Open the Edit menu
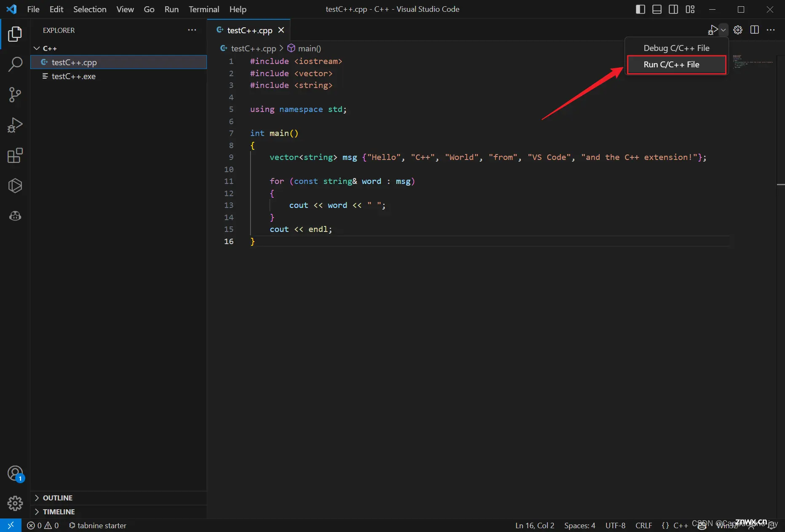 click(x=56, y=9)
